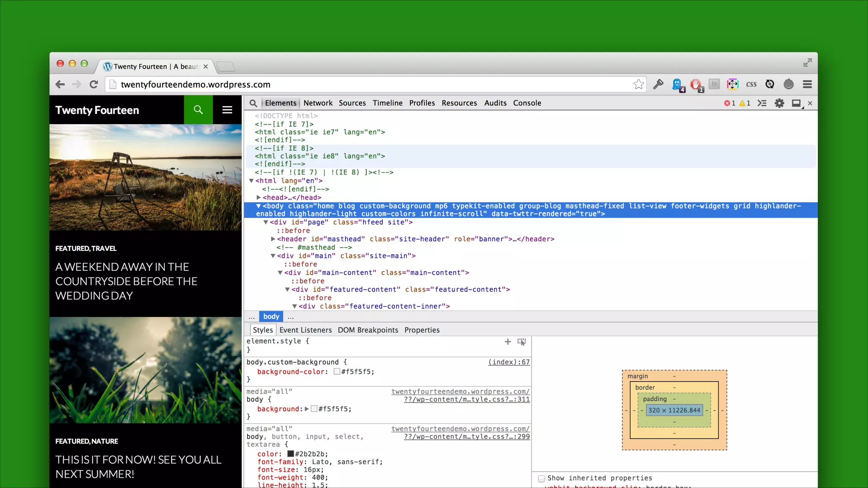Click the DevTools dock-side icon
This screenshot has height=488, width=868.
796,103
